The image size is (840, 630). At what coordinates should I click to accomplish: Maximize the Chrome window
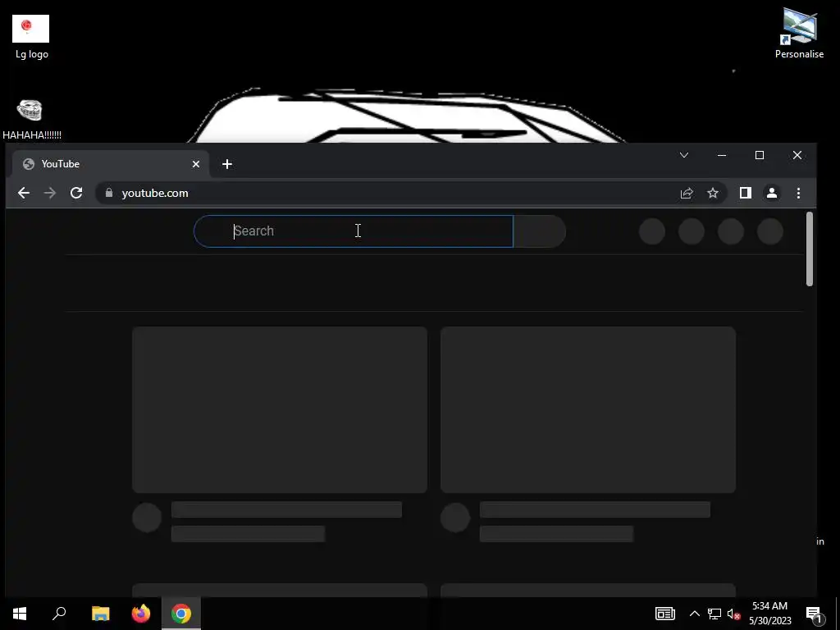pyautogui.click(x=759, y=155)
